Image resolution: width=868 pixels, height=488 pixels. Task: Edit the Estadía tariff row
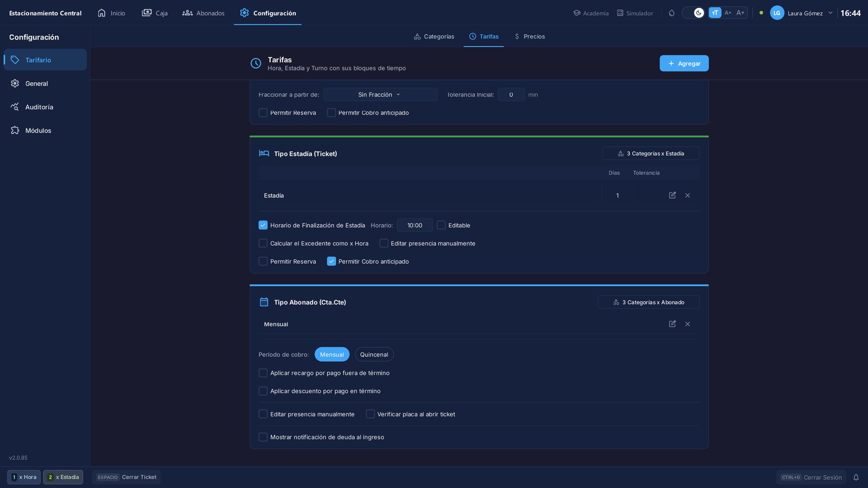click(x=672, y=195)
